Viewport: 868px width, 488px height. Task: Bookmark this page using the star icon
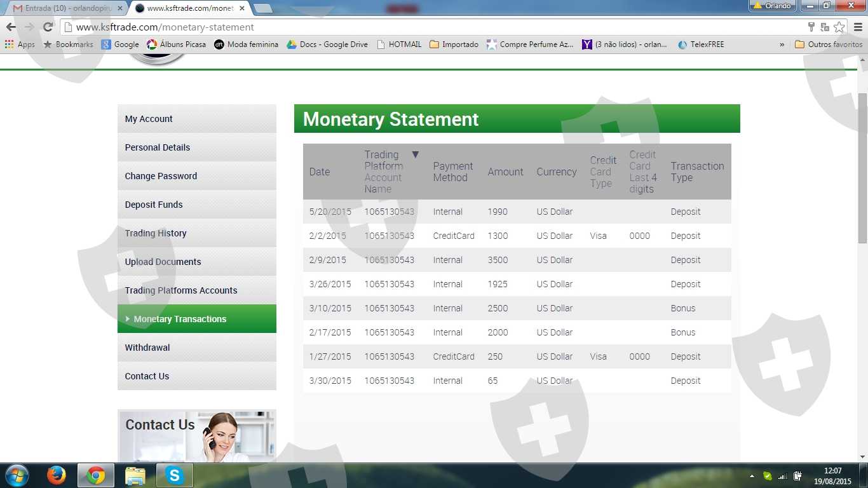839,27
